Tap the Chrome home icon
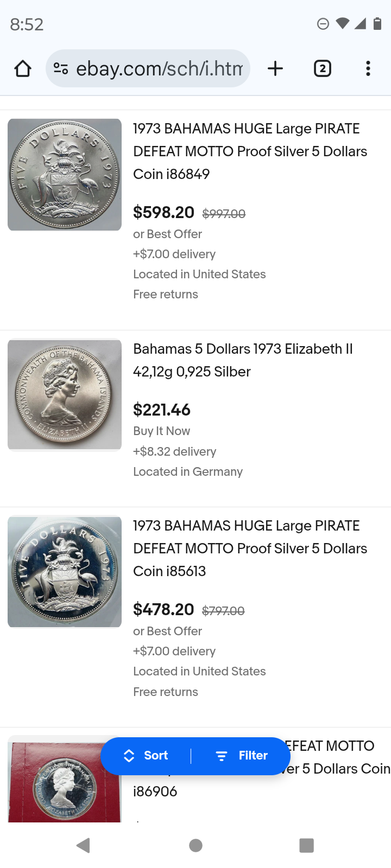Viewport: 391px width, 868px height. tap(23, 69)
